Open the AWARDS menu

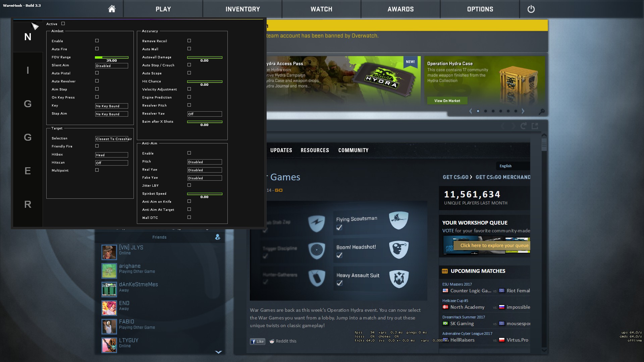click(x=400, y=9)
